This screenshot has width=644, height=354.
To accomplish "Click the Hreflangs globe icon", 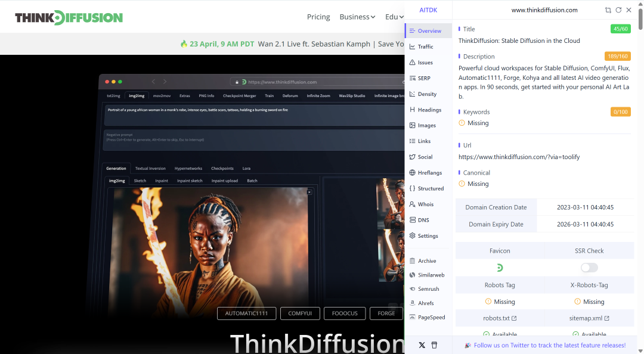I will click(x=413, y=172).
